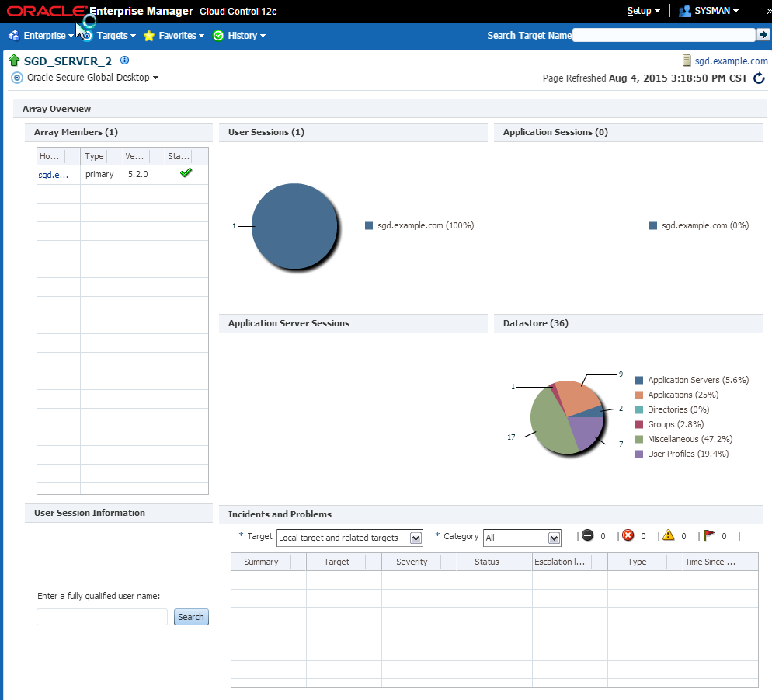Open the Enterprise menu
This screenshot has height=700, width=772.
(48, 36)
